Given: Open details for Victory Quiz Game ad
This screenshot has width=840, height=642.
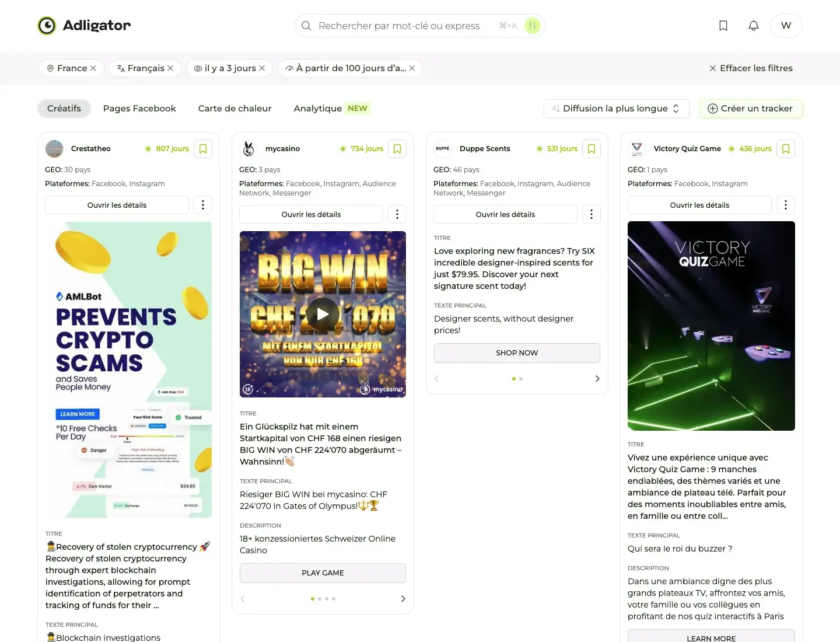Looking at the screenshot, I should 699,205.
